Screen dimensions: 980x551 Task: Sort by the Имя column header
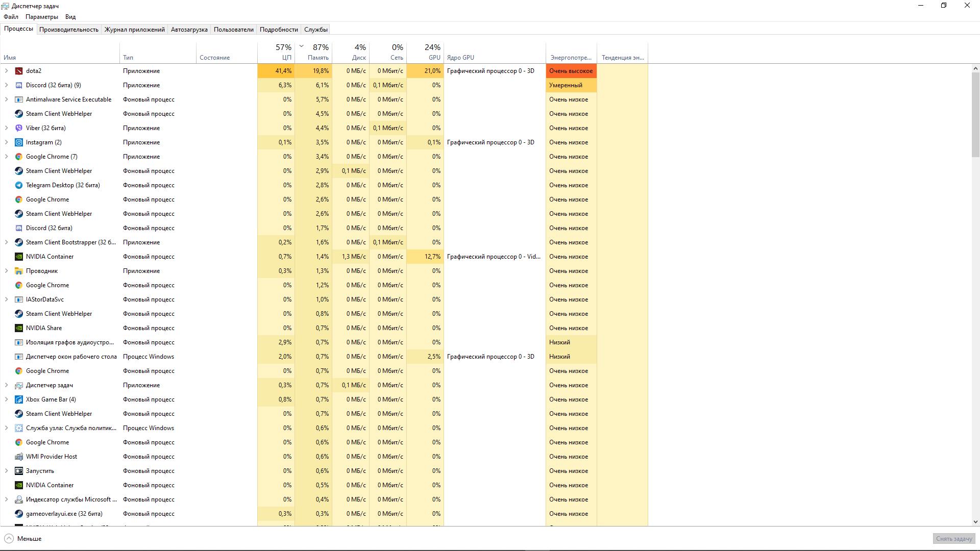pos(60,53)
